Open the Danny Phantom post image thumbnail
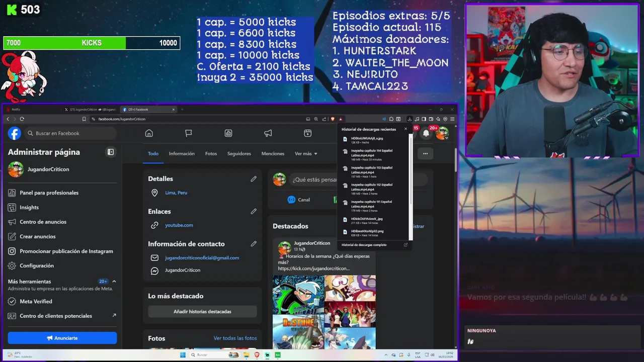The image size is (644, 362). coord(298,295)
